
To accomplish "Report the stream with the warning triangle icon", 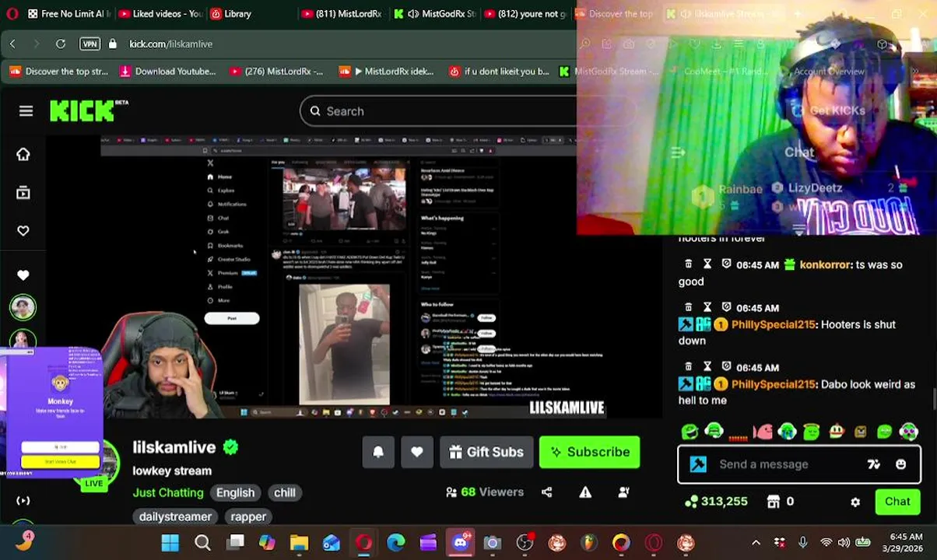I will click(585, 492).
